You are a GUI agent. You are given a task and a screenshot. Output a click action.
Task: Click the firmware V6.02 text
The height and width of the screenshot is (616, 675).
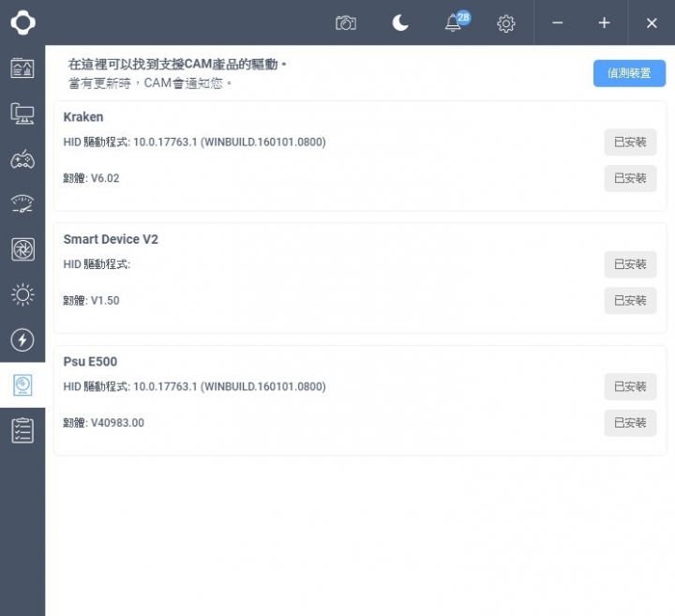91,178
